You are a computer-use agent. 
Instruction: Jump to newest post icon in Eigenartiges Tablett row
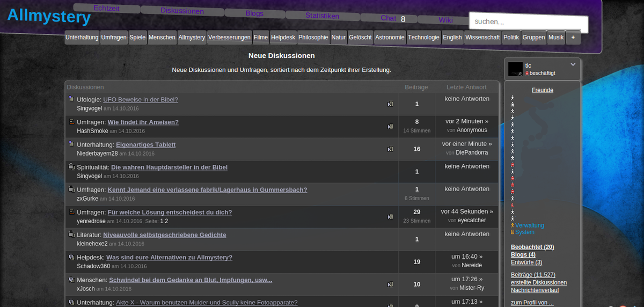pos(390,149)
